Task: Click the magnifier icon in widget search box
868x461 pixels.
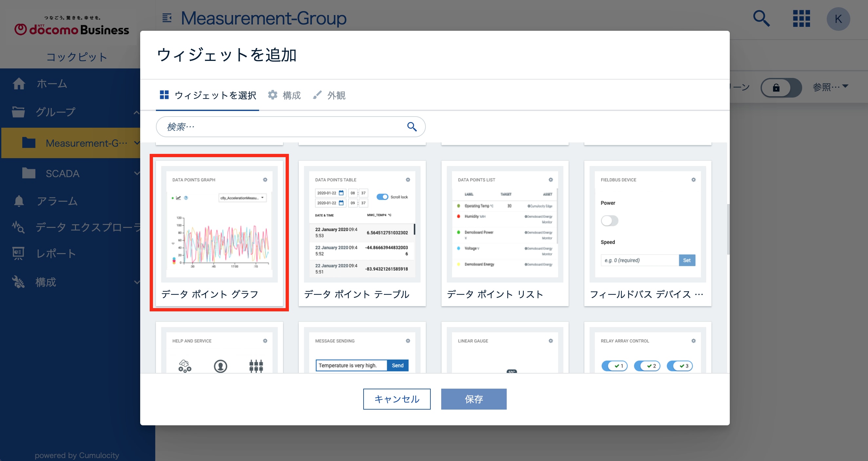Action: click(x=412, y=127)
